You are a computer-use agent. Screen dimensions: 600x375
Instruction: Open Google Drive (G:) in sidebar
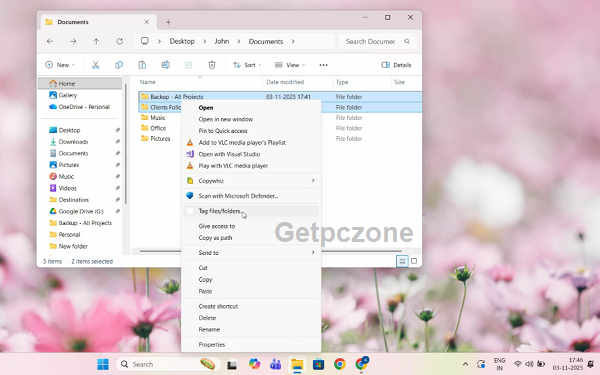tap(80, 211)
